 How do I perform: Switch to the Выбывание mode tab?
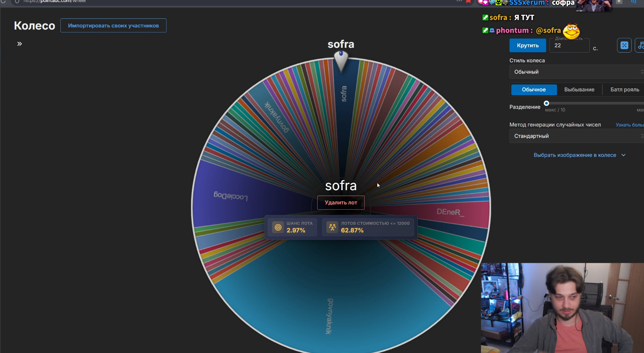click(579, 89)
